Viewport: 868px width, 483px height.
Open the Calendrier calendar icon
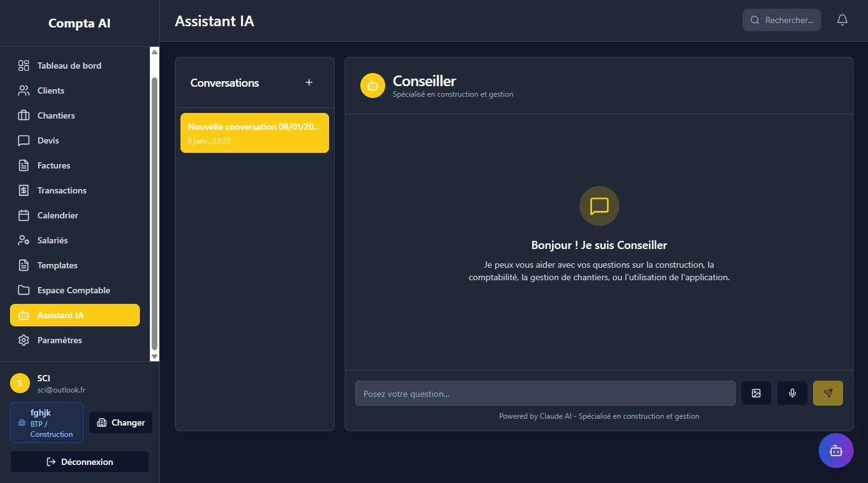click(x=24, y=215)
